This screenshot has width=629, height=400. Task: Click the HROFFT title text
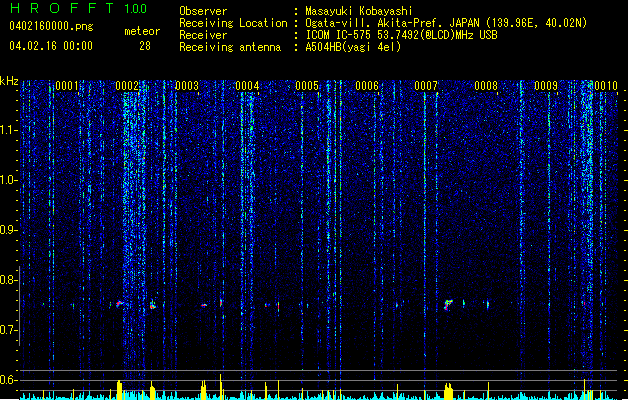[x=62, y=8]
